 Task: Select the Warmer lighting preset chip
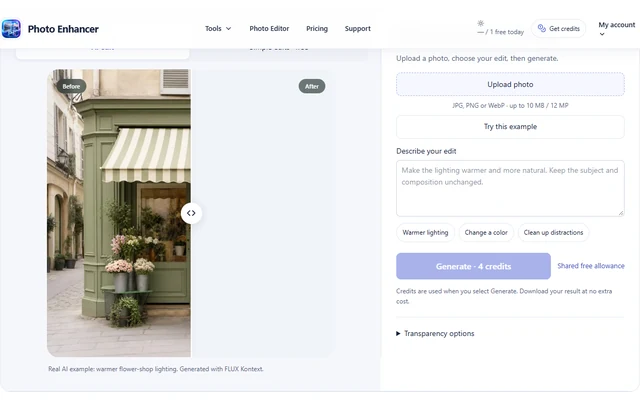click(x=425, y=233)
